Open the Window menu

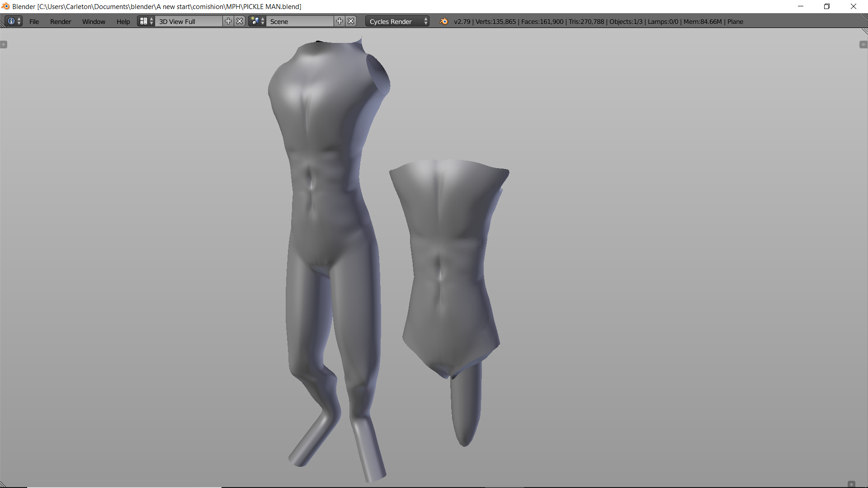tap(94, 21)
